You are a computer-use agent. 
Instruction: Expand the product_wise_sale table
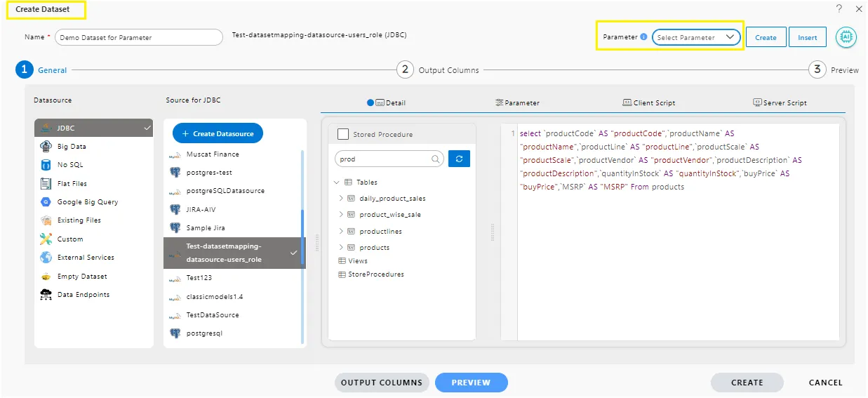[341, 214]
